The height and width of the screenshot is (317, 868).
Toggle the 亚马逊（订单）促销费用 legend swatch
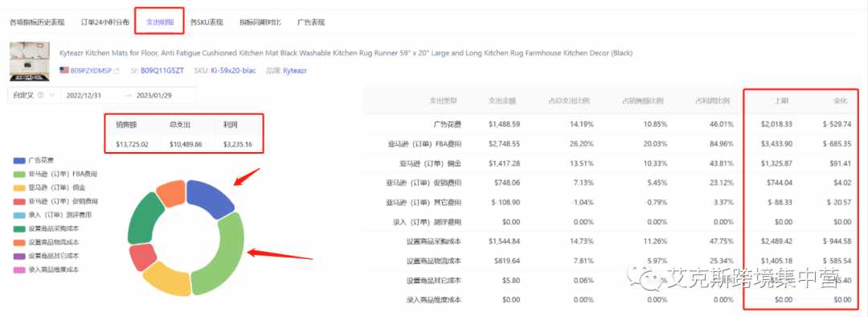coord(18,201)
